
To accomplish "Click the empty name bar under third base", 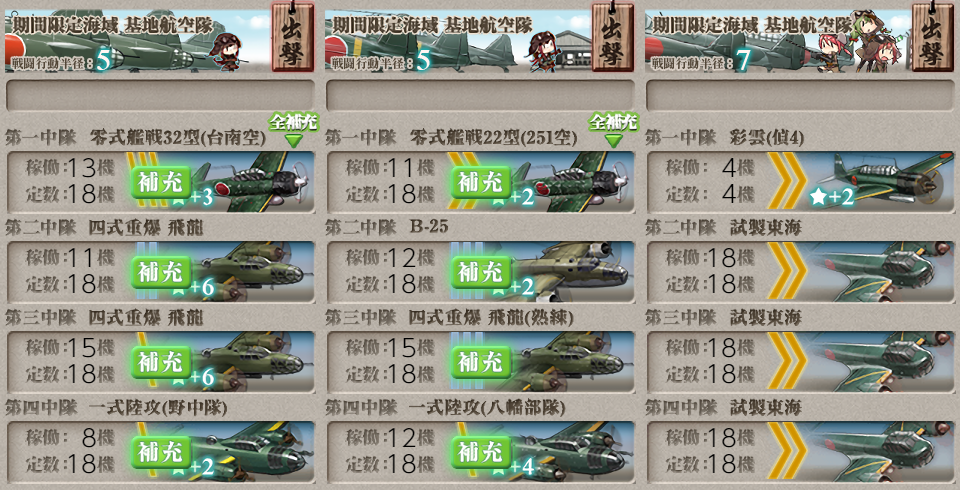I will click(800, 96).
